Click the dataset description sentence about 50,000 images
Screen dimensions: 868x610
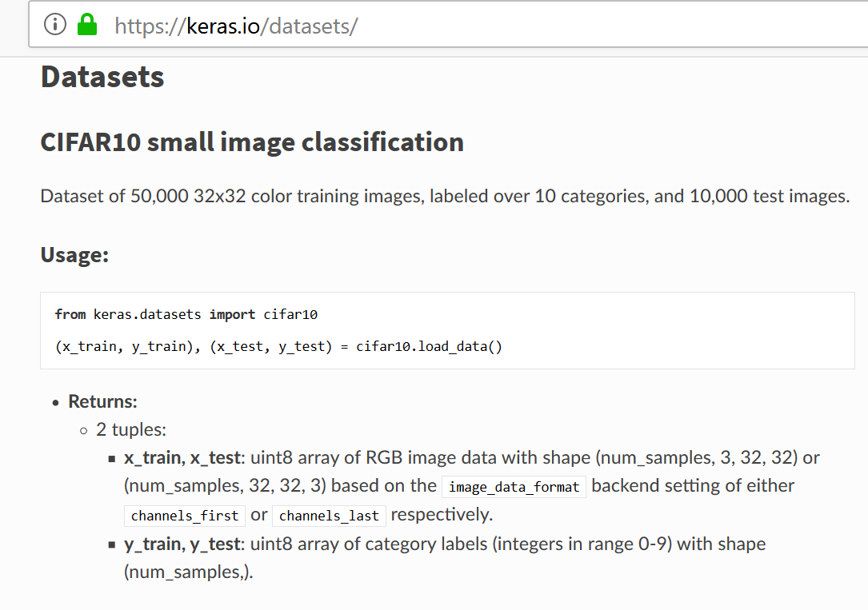click(x=445, y=197)
